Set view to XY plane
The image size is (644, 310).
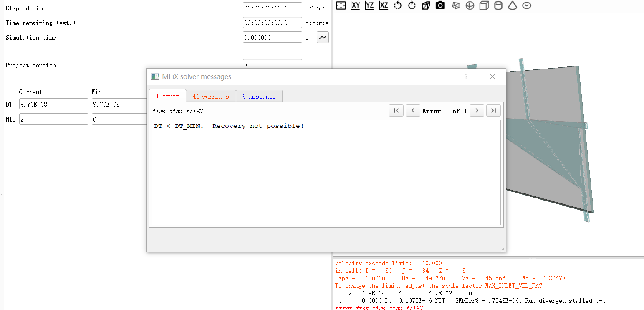click(355, 5)
